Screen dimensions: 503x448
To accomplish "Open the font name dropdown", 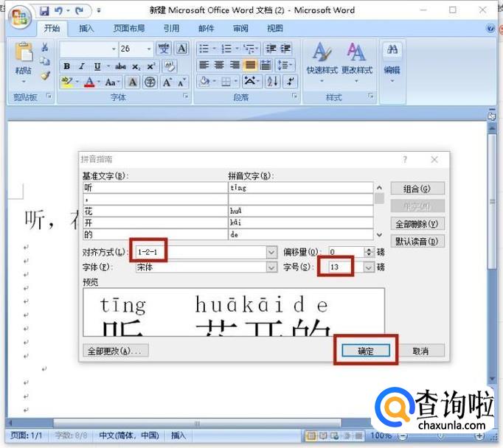I will (x=114, y=49).
